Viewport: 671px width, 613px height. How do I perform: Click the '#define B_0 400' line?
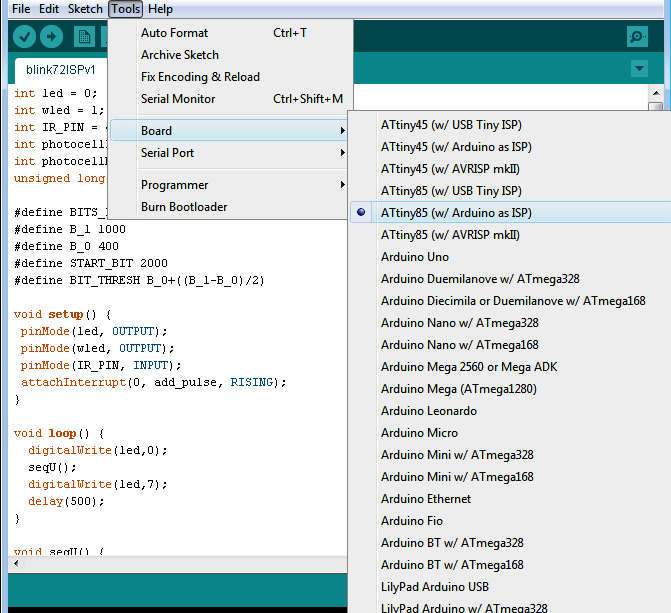click(x=66, y=247)
